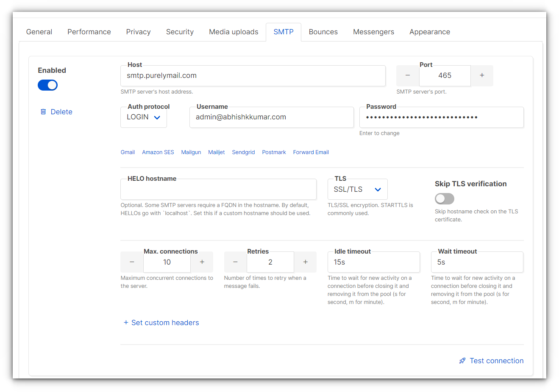
Task: Increase Retries count with plus button
Action: click(x=305, y=262)
